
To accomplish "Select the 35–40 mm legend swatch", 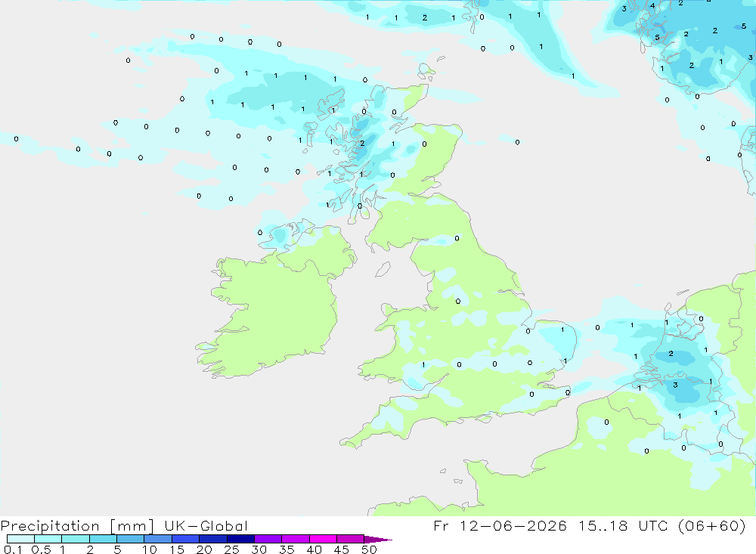I will coord(296,539).
